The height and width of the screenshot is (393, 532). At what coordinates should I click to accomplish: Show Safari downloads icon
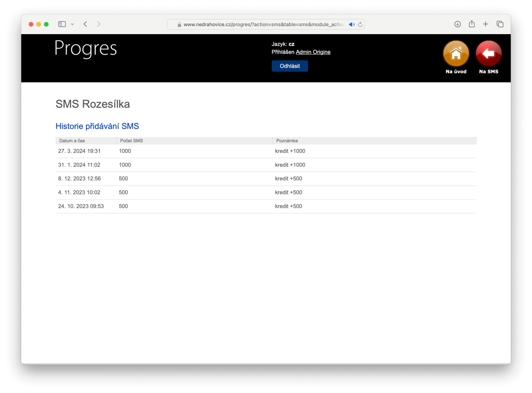pyautogui.click(x=458, y=24)
